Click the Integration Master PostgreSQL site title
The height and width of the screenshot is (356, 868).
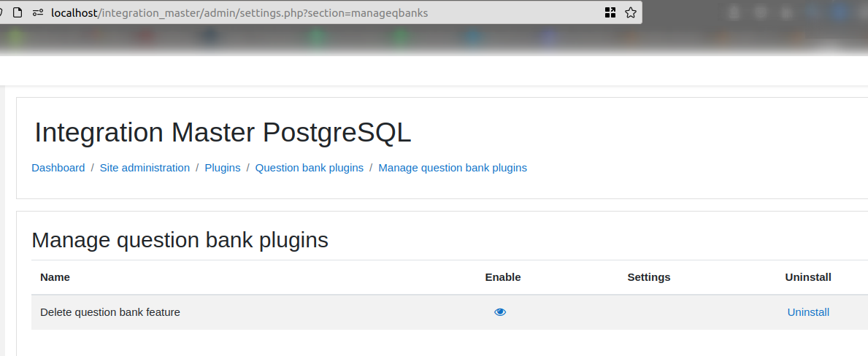223,133
